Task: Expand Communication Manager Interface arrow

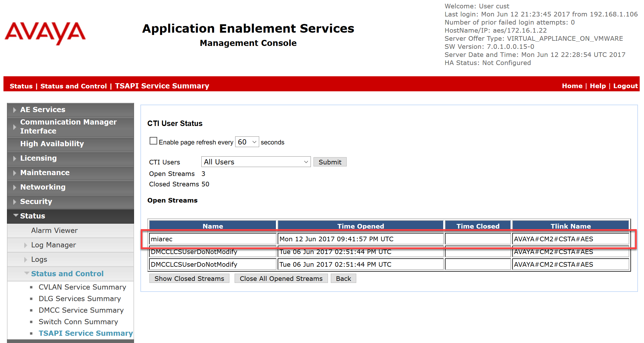Action: (14, 127)
